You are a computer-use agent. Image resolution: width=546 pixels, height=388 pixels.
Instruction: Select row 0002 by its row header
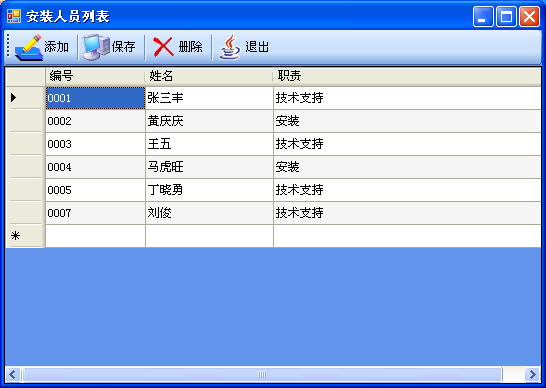(x=25, y=121)
